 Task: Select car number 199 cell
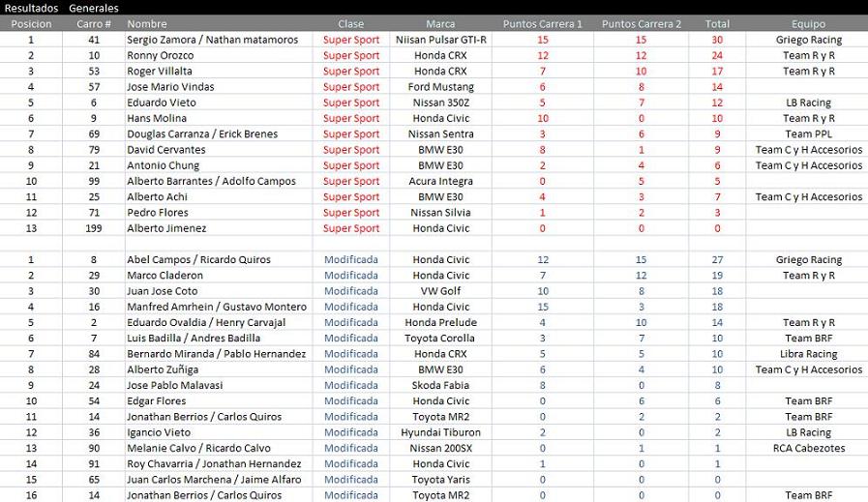(x=94, y=228)
